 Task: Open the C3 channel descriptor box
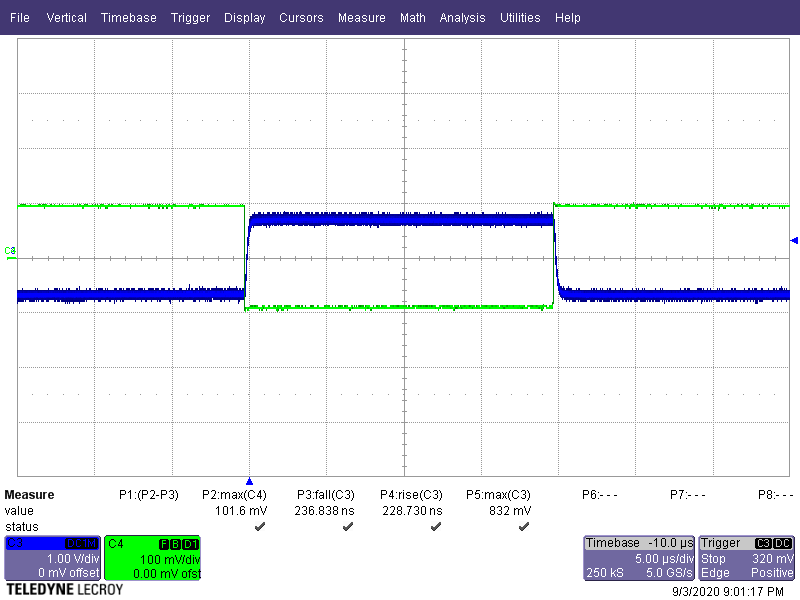(x=53, y=558)
